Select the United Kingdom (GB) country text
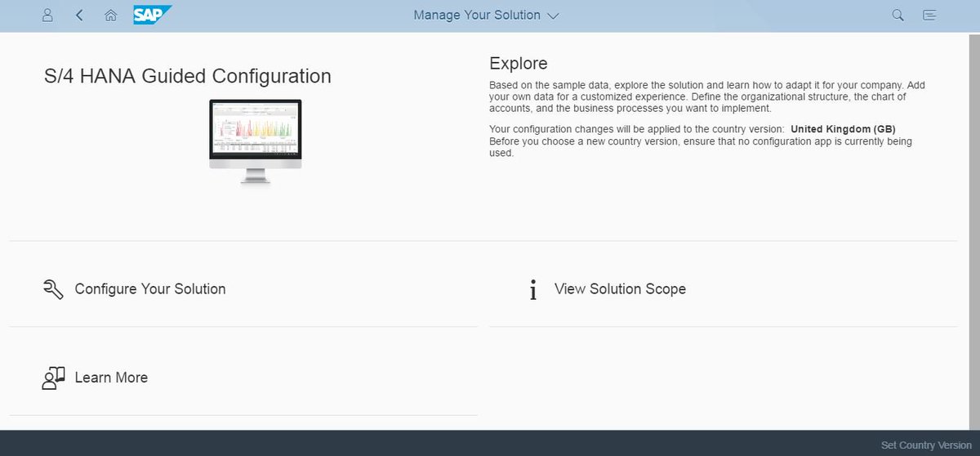 coord(844,129)
